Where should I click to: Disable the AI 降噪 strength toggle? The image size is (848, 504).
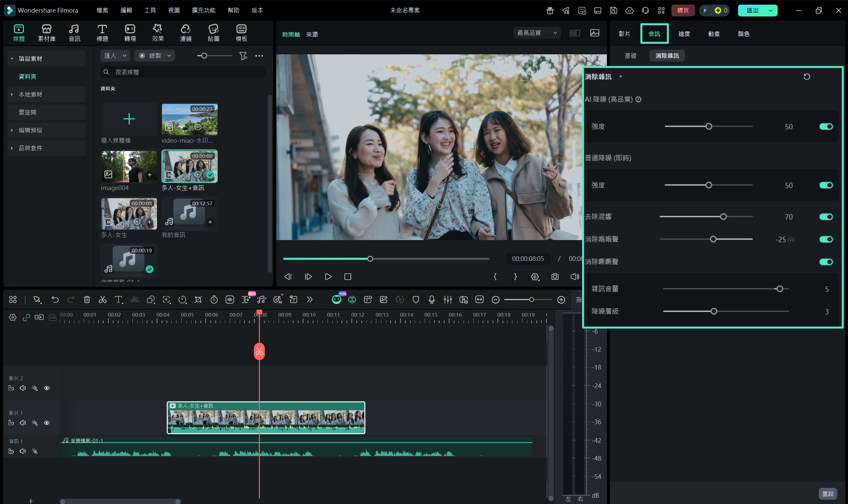825,127
